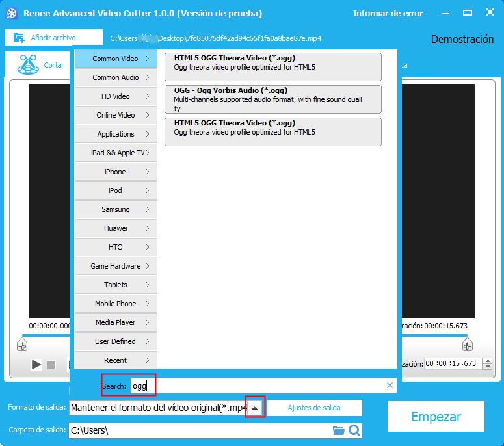Click the Stop playback square icon
This screenshot has width=504, height=446.
click(52, 365)
